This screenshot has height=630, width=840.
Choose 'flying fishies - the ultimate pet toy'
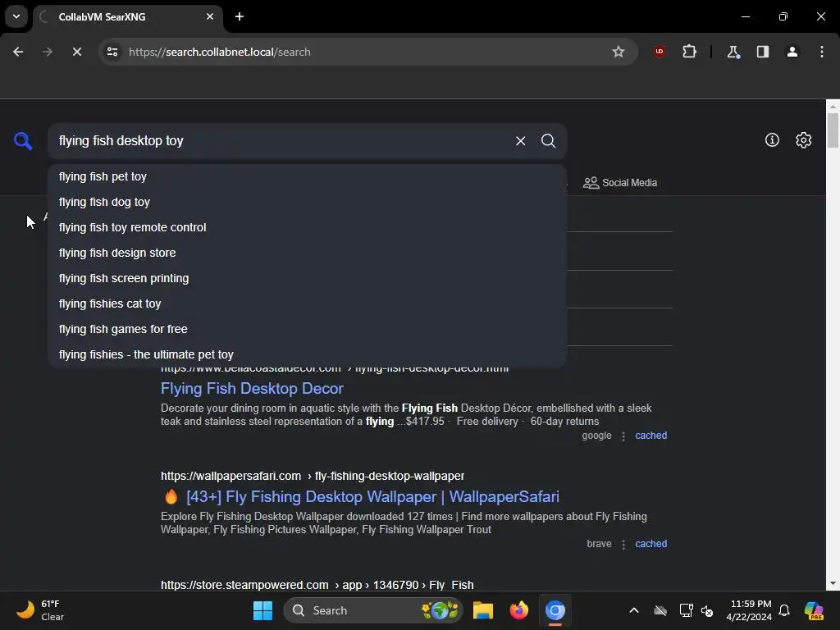pyautogui.click(x=308, y=354)
